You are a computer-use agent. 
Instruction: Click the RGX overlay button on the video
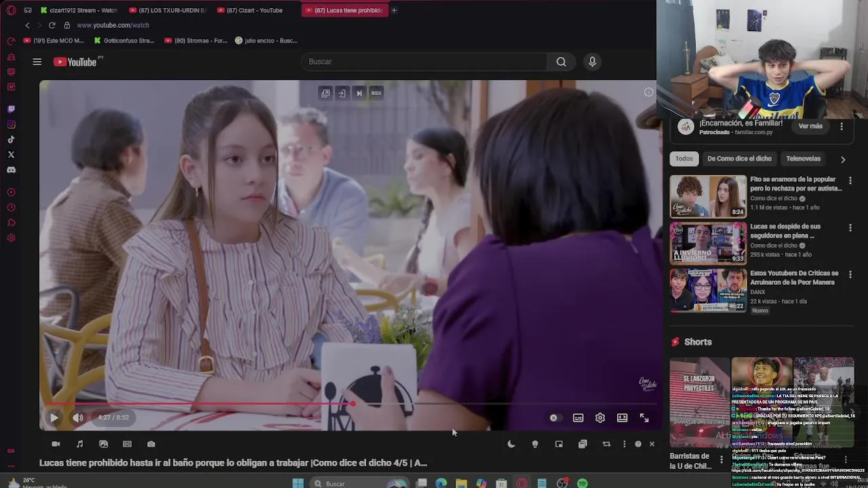coord(376,93)
